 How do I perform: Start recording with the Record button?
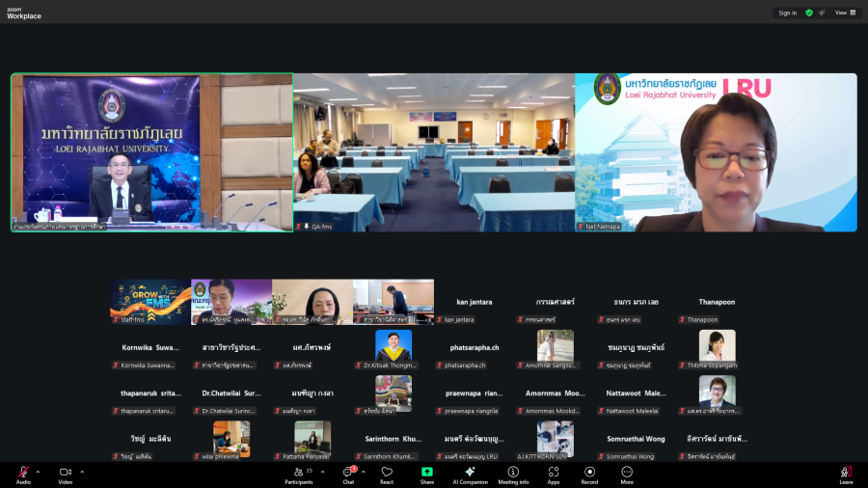pos(589,474)
